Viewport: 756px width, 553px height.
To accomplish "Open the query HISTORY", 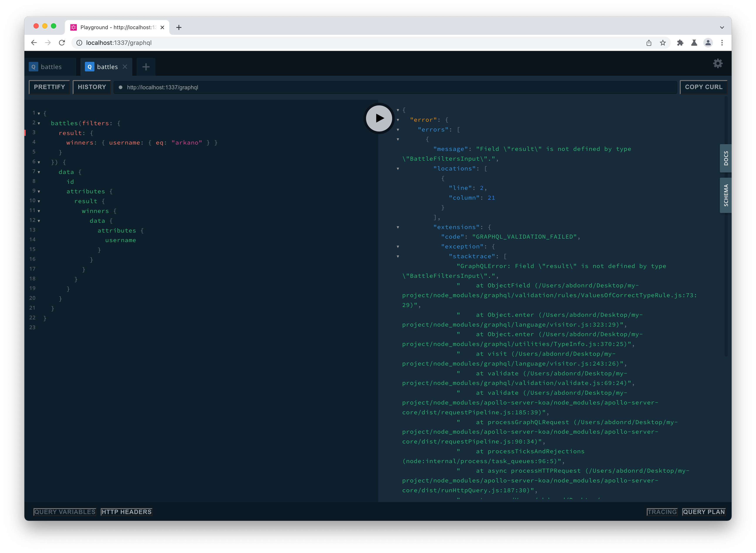I will [92, 87].
